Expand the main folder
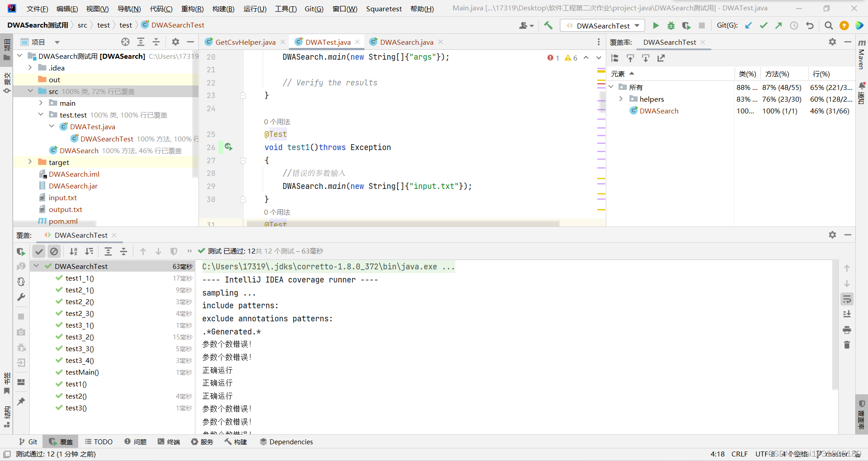Viewport: 868px width, 461px height. 41,103
